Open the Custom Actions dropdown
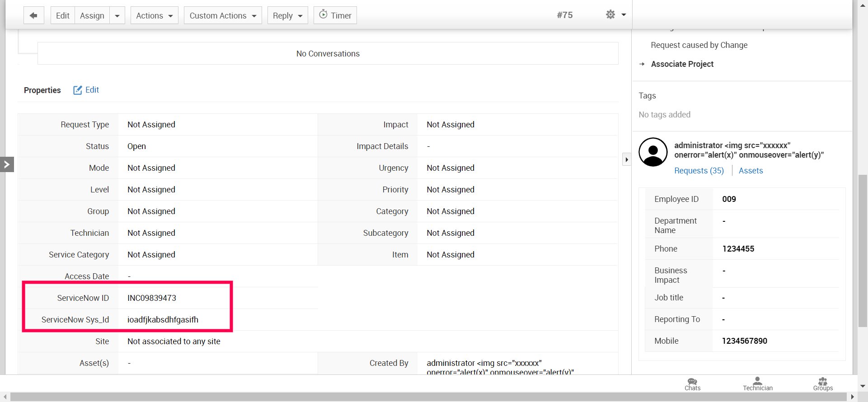The width and height of the screenshot is (868, 402). coord(223,15)
